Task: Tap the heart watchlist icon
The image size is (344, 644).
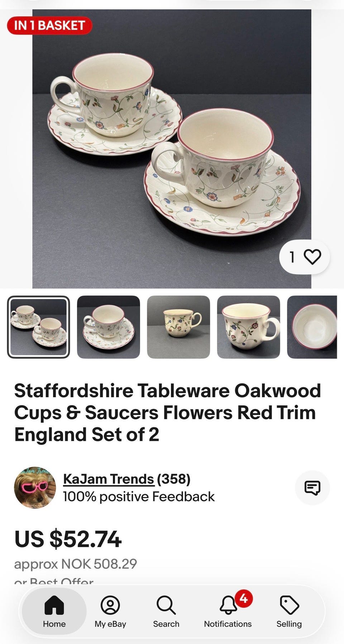Action: coord(312,257)
